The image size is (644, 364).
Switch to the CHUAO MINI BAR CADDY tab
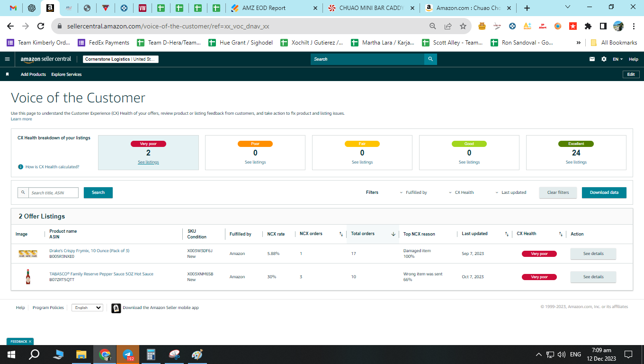click(x=372, y=8)
